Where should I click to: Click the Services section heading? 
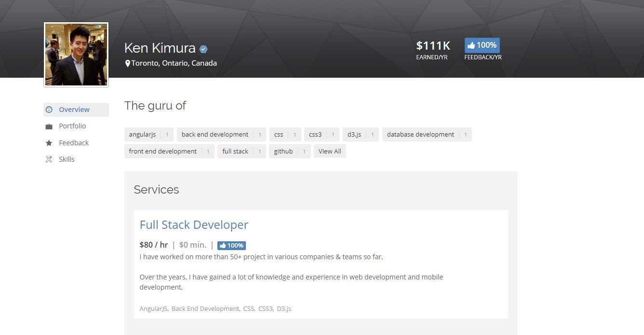(x=156, y=190)
